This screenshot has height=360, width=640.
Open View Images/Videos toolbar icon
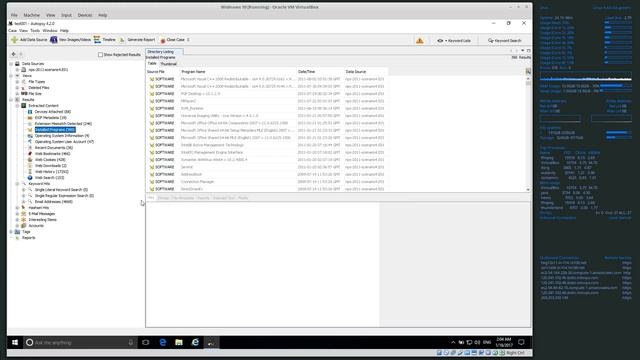click(x=53, y=40)
